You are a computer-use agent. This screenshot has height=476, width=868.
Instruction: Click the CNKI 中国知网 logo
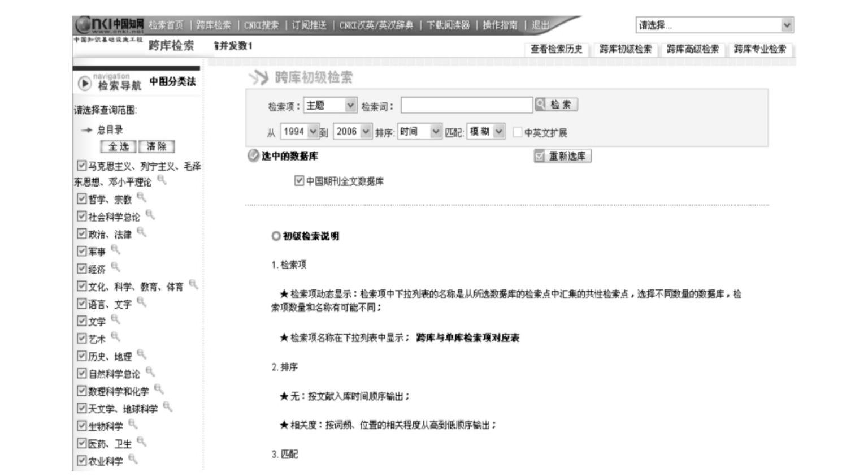110,25
